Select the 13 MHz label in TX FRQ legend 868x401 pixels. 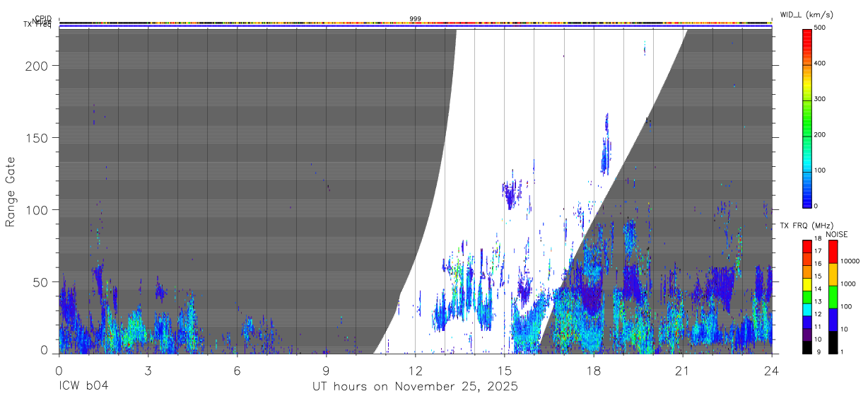click(x=819, y=302)
